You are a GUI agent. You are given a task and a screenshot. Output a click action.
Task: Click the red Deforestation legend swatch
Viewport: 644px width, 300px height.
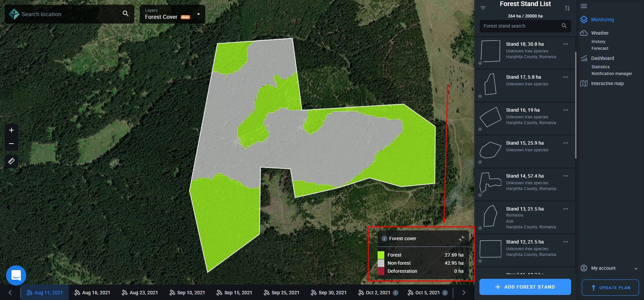point(381,271)
